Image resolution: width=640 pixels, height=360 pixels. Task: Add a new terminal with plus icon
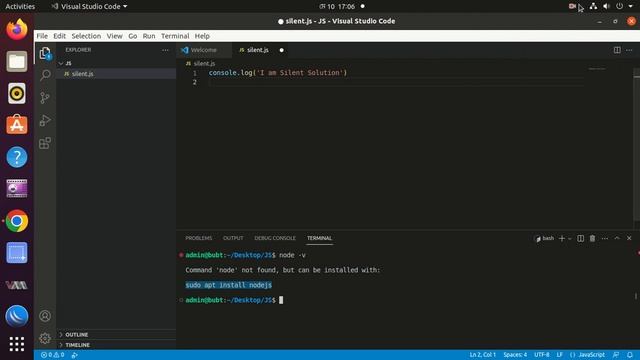pos(562,238)
